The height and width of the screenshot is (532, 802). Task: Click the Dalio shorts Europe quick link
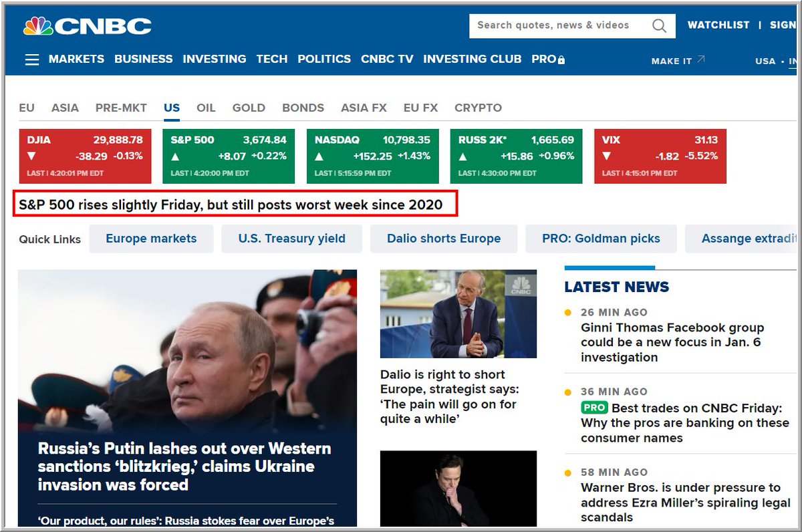pos(444,239)
